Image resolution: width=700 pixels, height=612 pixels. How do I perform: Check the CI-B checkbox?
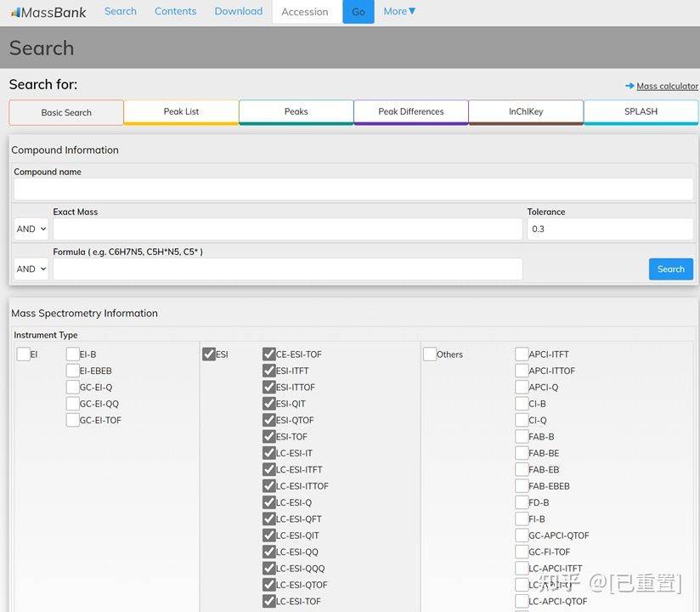click(522, 404)
